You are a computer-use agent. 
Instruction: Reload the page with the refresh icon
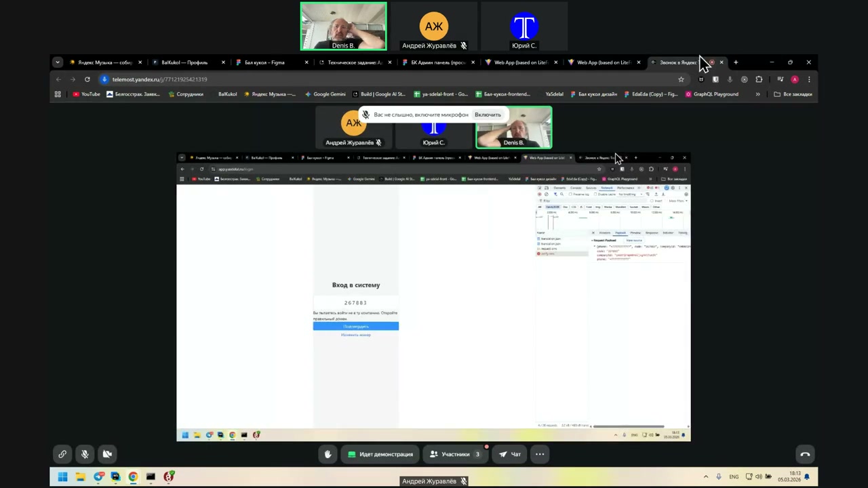coord(87,79)
